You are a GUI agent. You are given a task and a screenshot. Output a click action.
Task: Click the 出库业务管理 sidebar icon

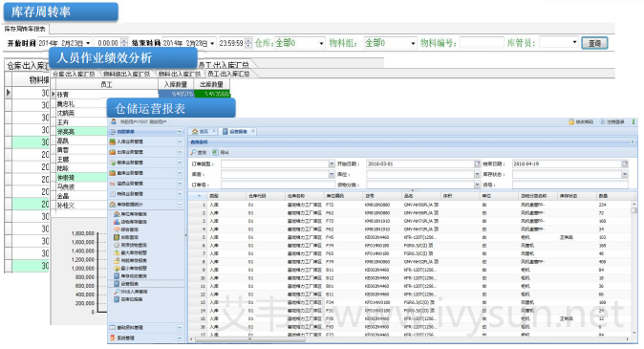click(x=113, y=152)
